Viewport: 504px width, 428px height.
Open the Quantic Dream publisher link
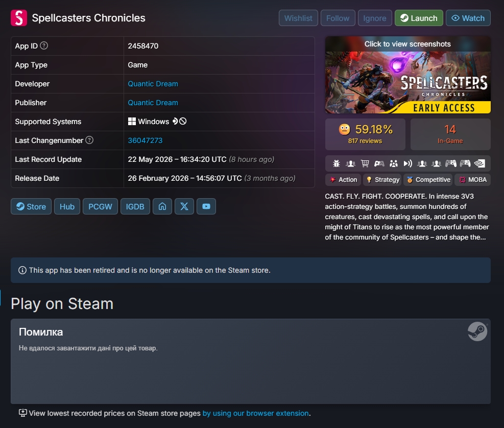tap(153, 103)
